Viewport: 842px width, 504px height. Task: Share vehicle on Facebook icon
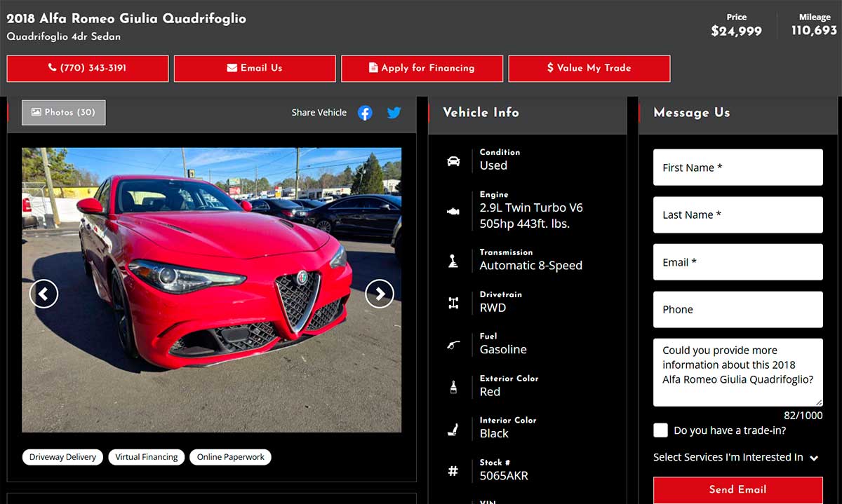[365, 113]
